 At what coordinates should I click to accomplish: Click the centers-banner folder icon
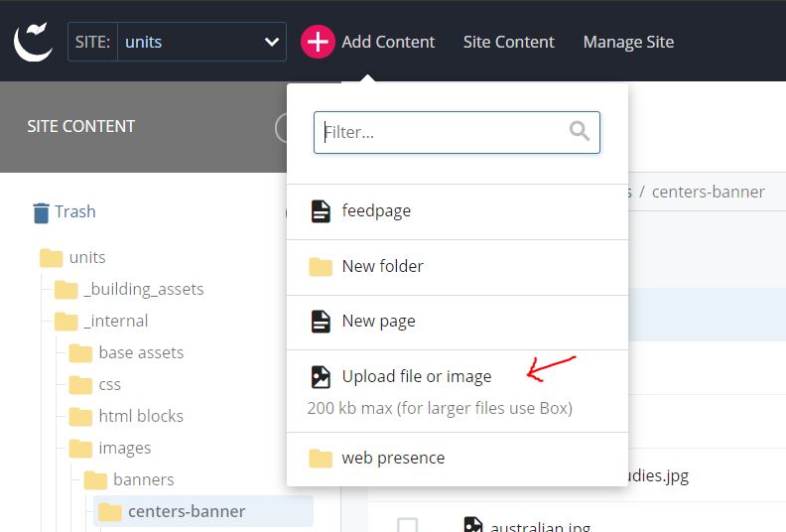point(110,512)
